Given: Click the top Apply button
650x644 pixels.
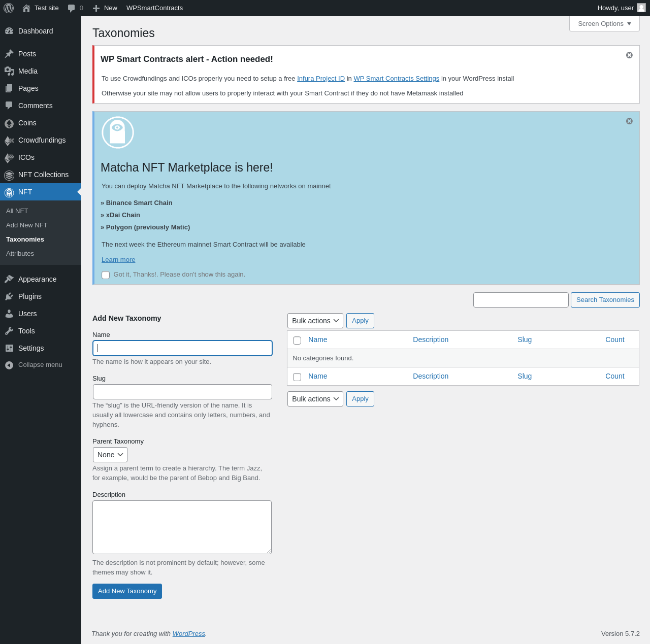Looking at the screenshot, I should pyautogui.click(x=360, y=321).
